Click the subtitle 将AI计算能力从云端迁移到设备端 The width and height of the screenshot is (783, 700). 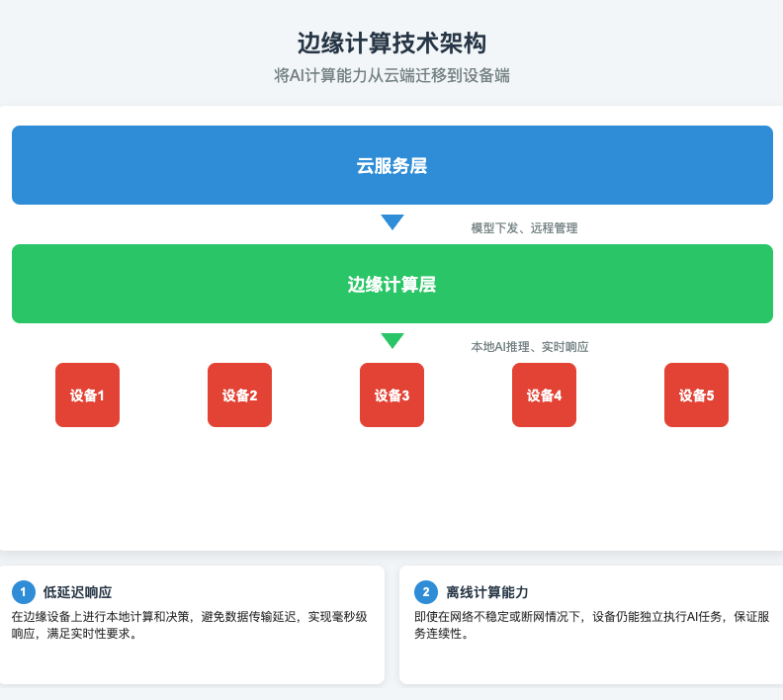tap(392, 76)
